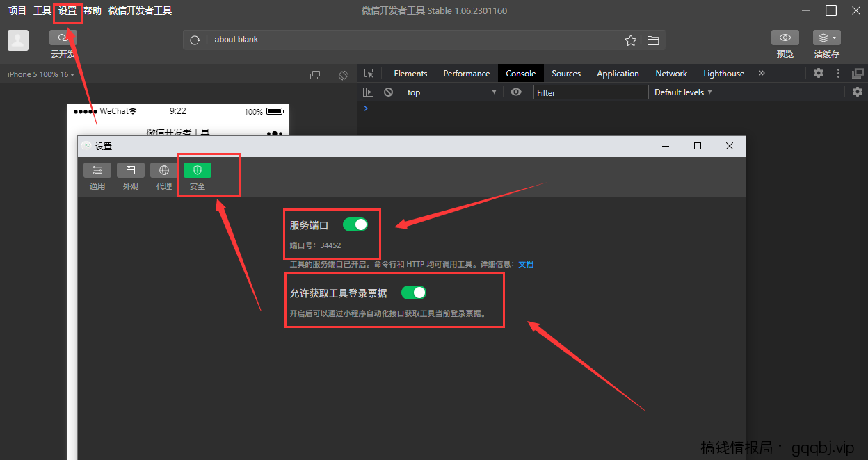The width and height of the screenshot is (868, 460).
Task: Clear the console using the ban icon
Action: (x=387, y=91)
